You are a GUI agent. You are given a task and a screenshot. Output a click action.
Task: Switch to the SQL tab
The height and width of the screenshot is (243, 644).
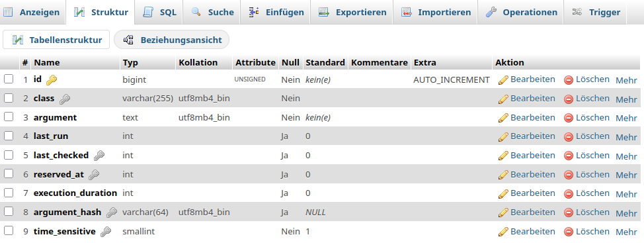click(159, 13)
